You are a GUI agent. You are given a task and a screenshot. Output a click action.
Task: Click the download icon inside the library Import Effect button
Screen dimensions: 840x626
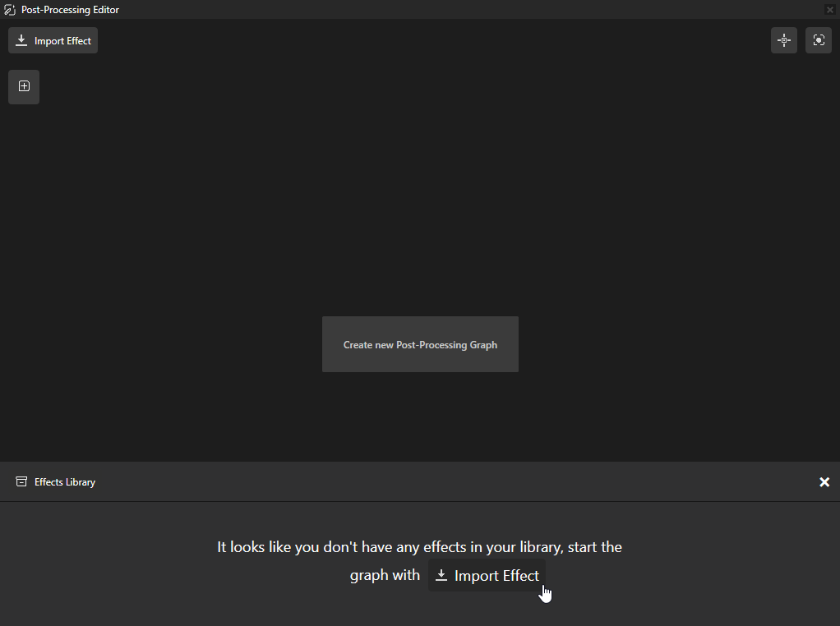(x=443, y=575)
